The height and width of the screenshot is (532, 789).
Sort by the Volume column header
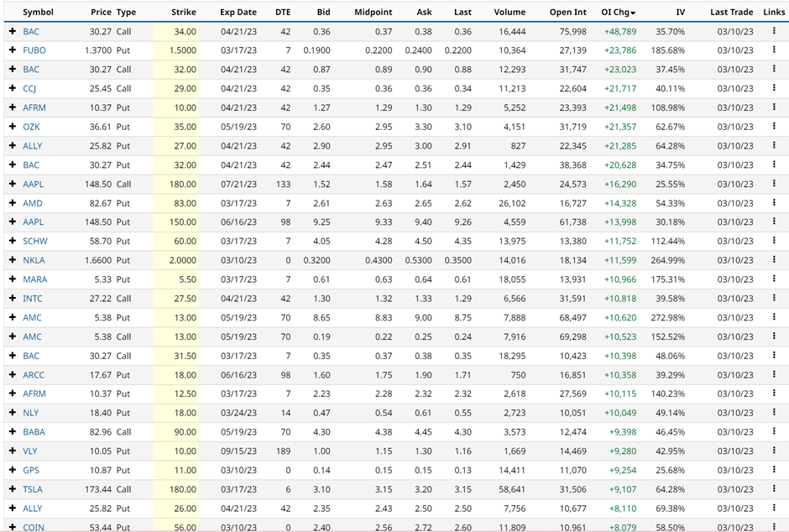[509, 13]
